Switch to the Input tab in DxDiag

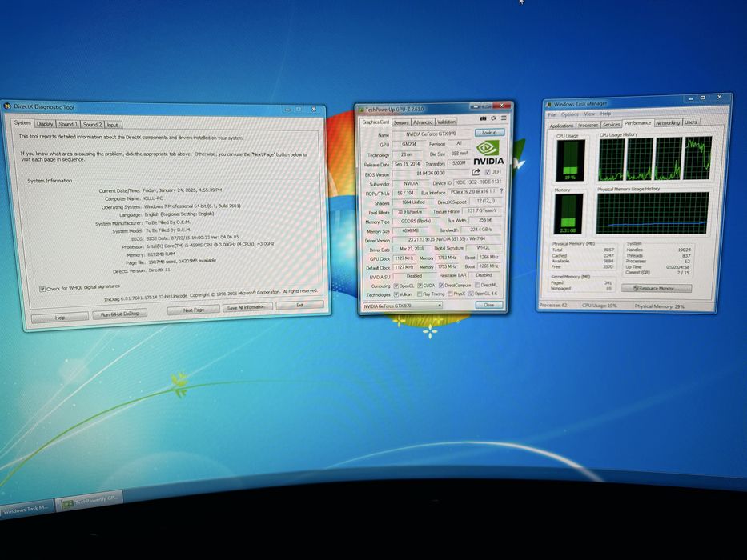pyautogui.click(x=112, y=125)
